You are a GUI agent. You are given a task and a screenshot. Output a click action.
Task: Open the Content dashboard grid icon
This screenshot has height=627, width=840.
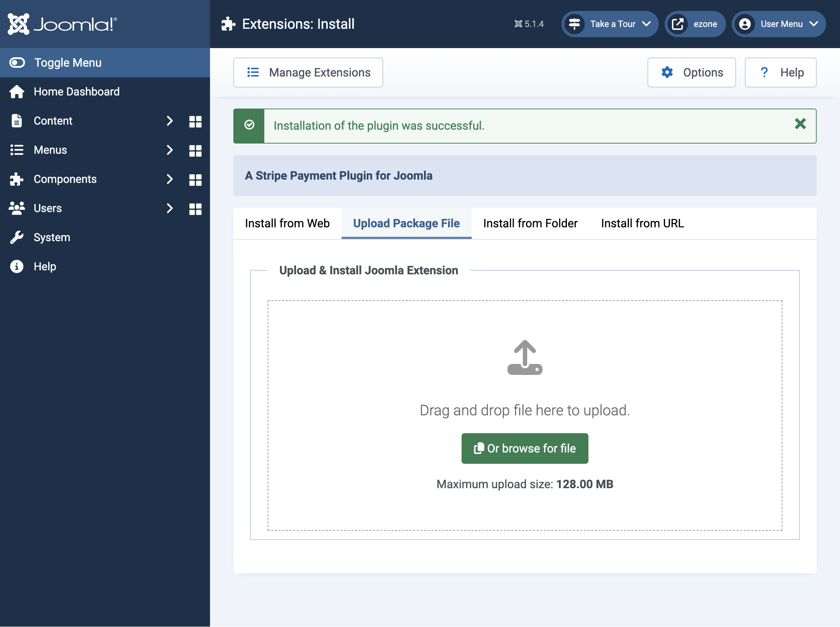tap(195, 121)
